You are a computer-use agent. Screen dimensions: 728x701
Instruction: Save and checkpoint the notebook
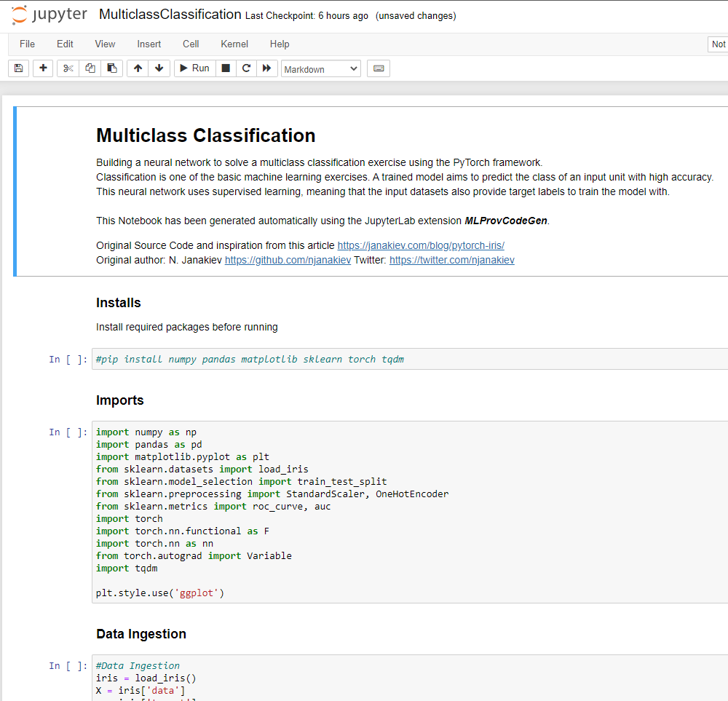(x=19, y=68)
